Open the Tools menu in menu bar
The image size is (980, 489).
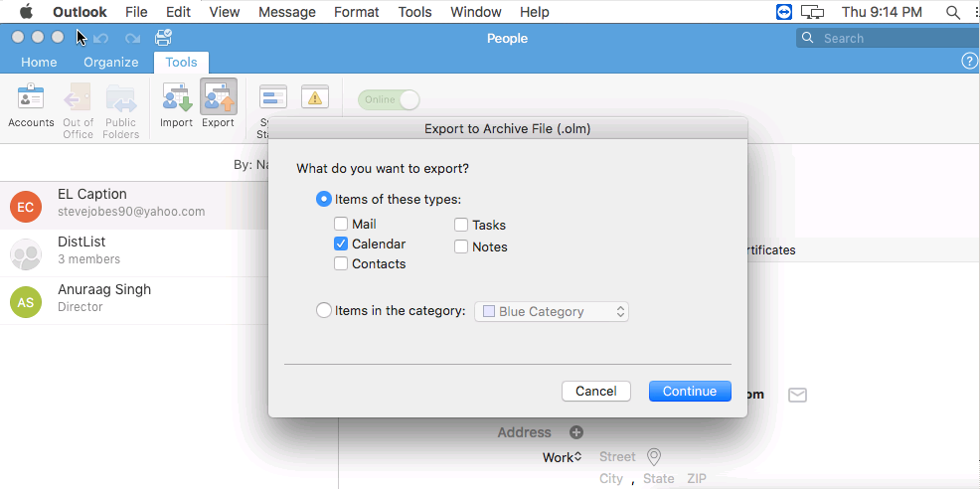[x=415, y=12]
